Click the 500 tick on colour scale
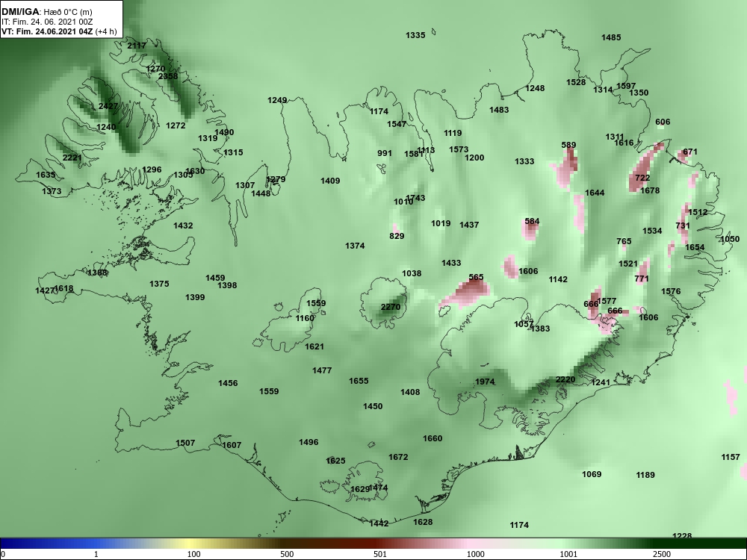 point(287,554)
